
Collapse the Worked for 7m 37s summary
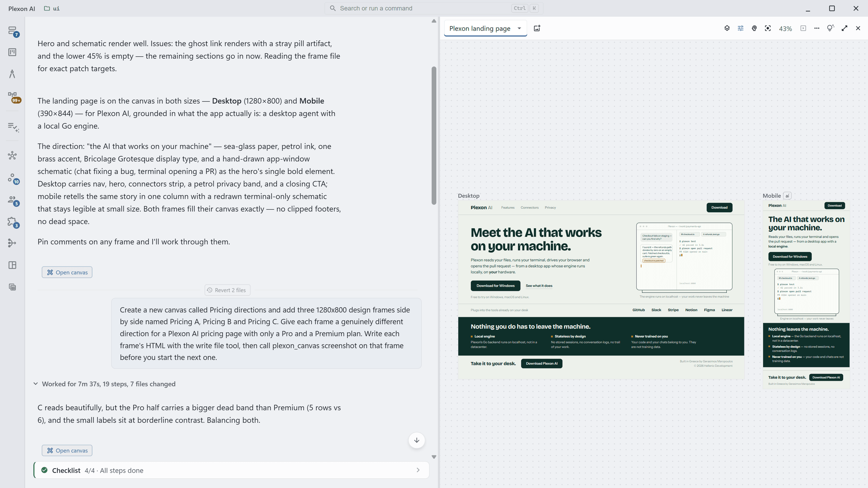104,384
